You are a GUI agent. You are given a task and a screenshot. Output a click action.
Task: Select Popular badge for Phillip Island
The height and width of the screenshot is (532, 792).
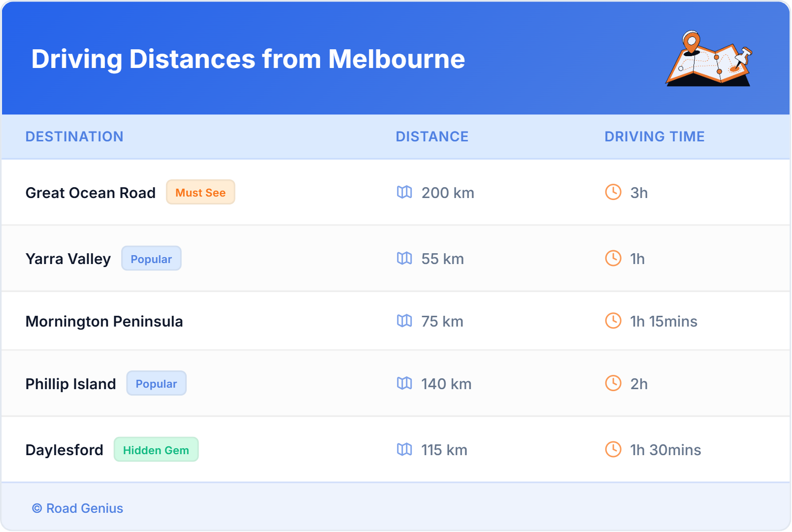156,383
